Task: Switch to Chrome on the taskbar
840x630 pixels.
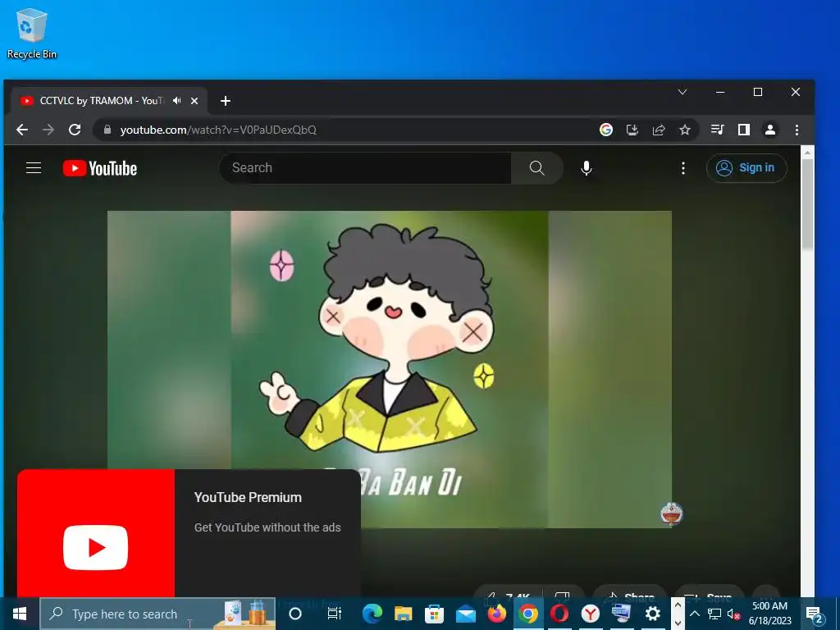Action: [x=528, y=614]
